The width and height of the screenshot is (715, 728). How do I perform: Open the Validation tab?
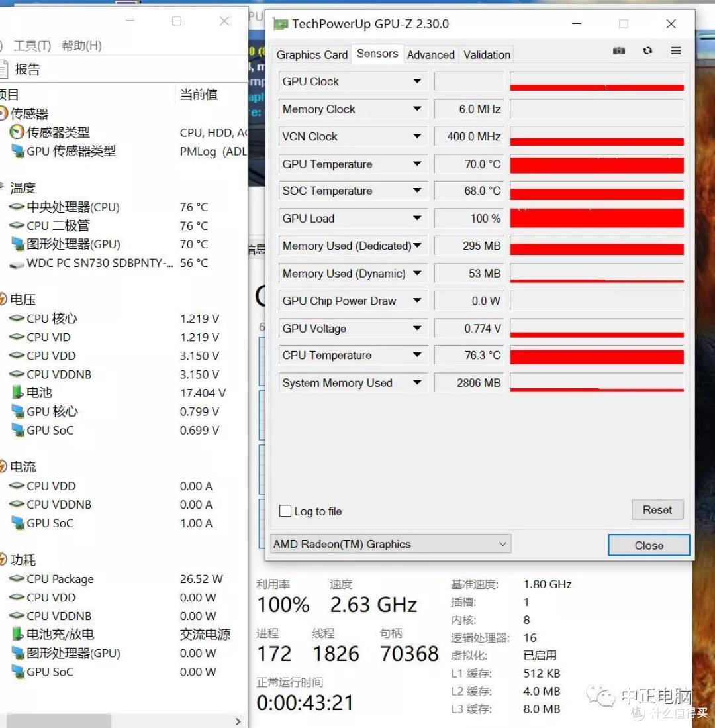coord(487,55)
